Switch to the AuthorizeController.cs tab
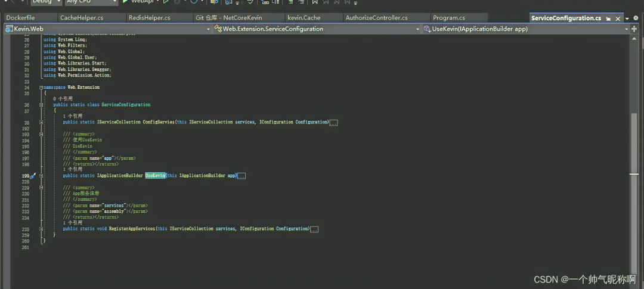The height and width of the screenshot is (289, 644). click(376, 18)
